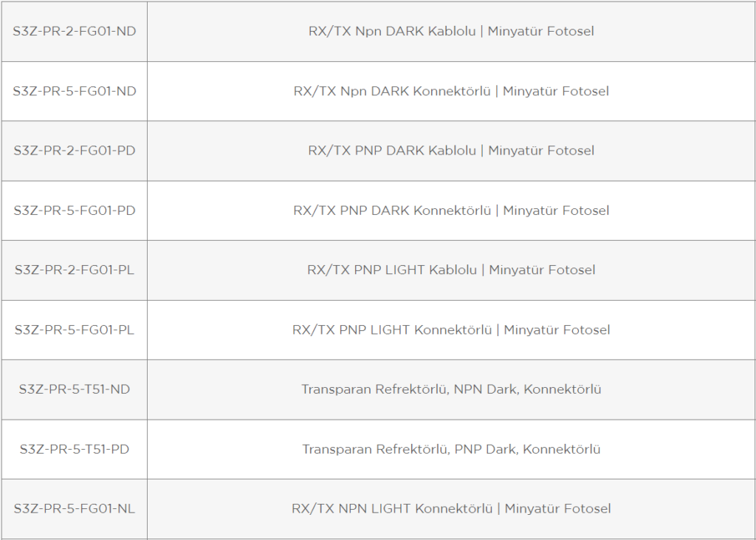756x540 pixels.
Task: Click product code S3Z-PR-5-T51-PD
Action: 75,449
